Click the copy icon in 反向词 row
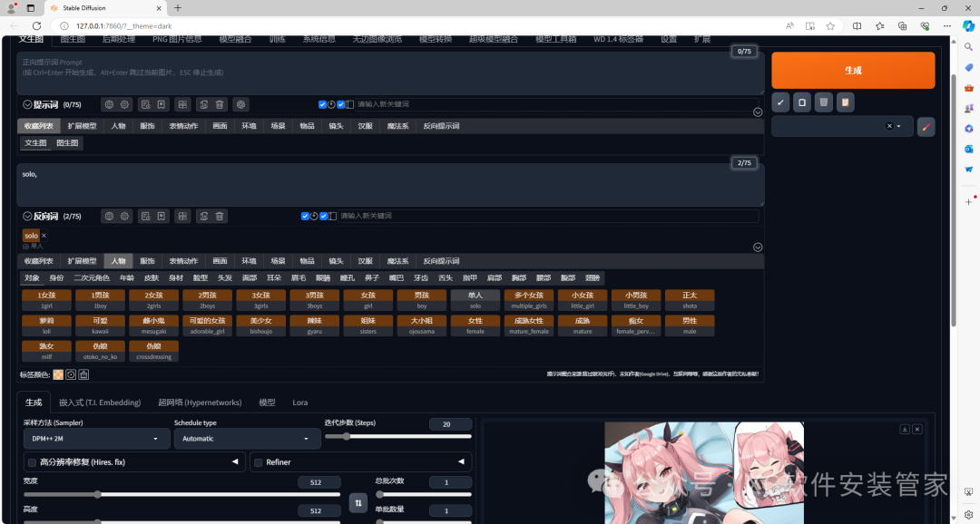This screenshot has height=524, width=980. tap(204, 216)
